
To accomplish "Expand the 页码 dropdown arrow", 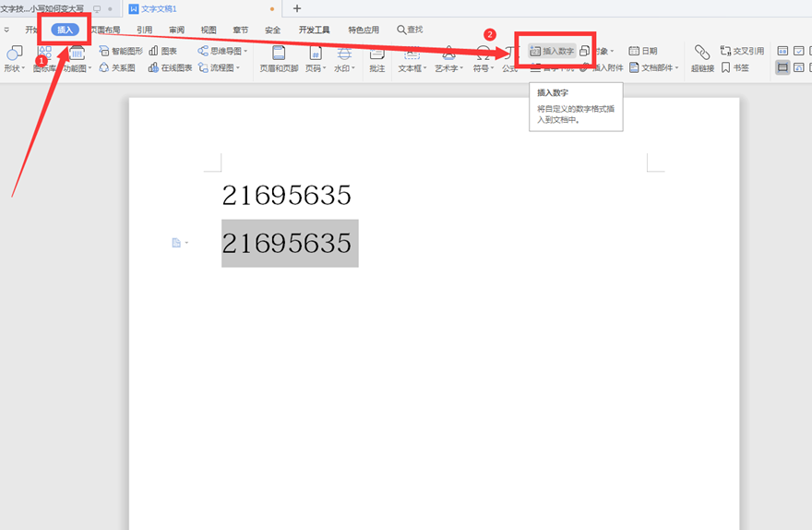I will point(324,68).
